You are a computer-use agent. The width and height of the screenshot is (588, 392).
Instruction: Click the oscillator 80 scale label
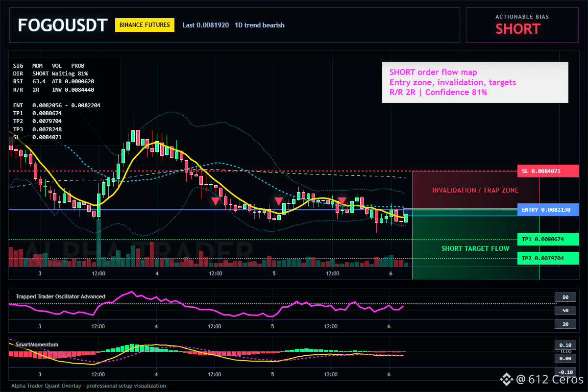point(565,297)
